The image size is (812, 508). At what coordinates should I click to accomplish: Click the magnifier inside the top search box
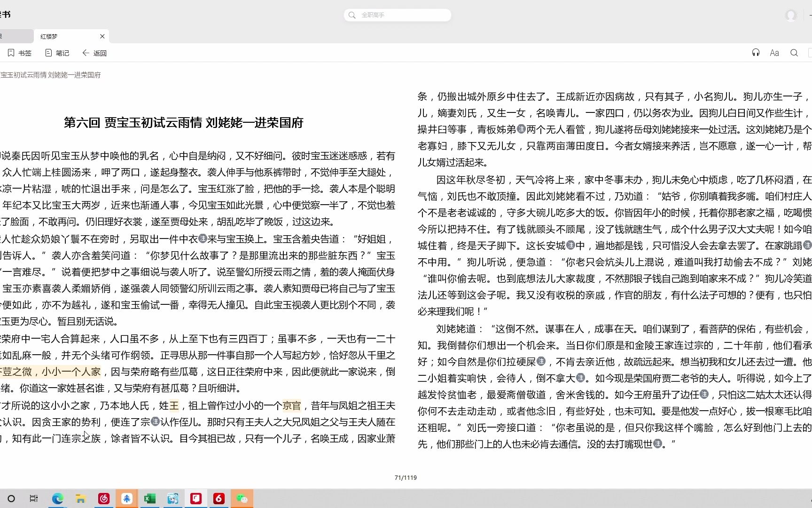pos(352,15)
